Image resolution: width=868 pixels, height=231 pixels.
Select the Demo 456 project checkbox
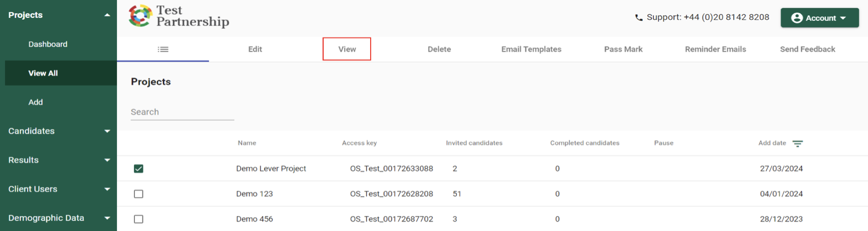coord(139,219)
